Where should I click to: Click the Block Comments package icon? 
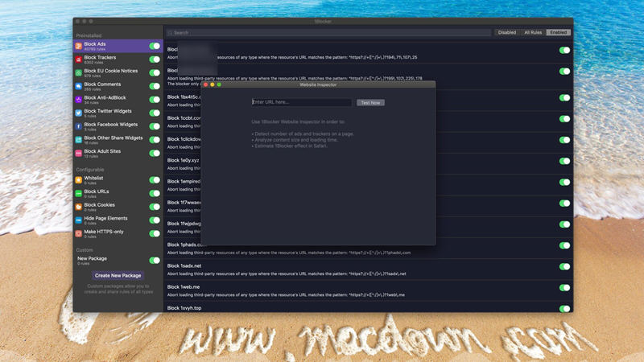pos(78,86)
